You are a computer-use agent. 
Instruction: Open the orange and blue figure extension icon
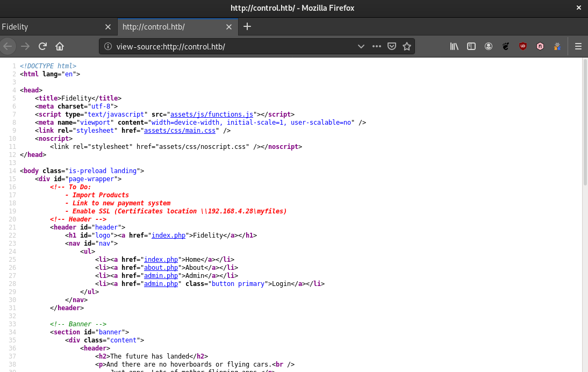tap(557, 46)
